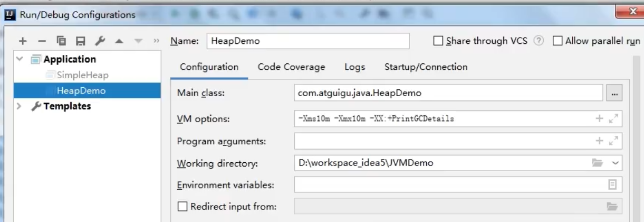Open edit templates wrench icon
Screen dimensions: 644x222
[100, 41]
